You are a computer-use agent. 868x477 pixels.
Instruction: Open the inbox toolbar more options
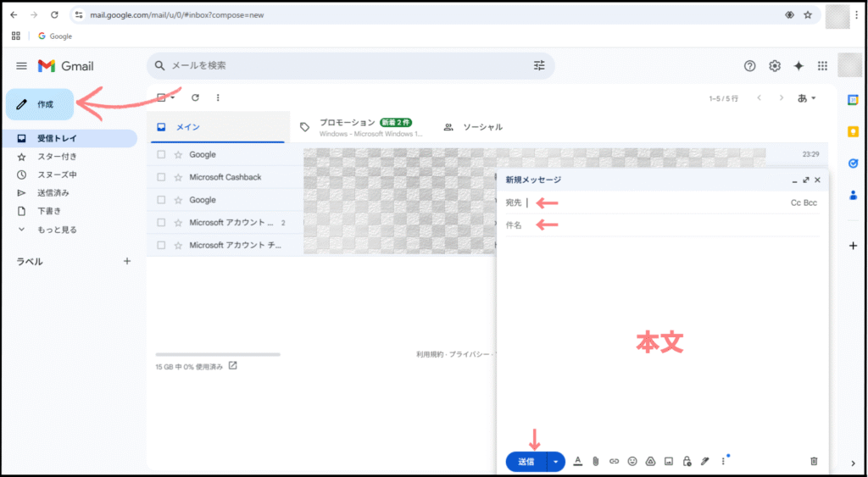tap(218, 98)
